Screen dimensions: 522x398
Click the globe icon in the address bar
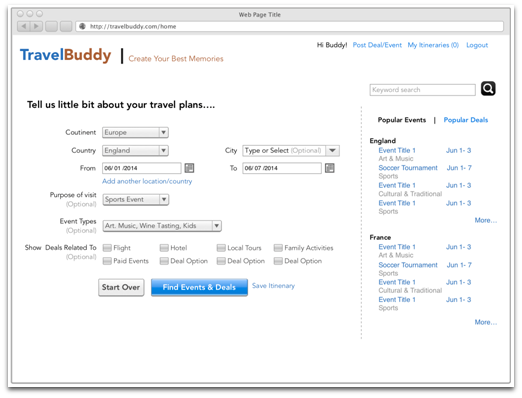(82, 26)
